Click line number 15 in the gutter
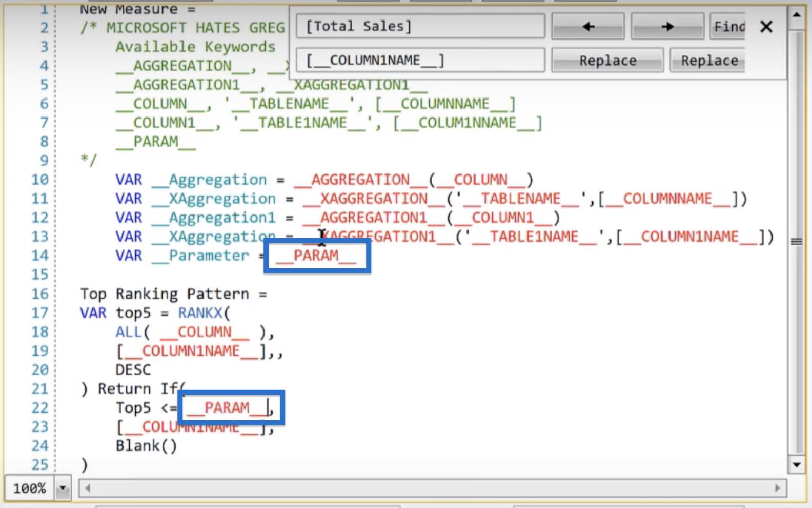Viewport: 812px width, 508px height. point(40,275)
